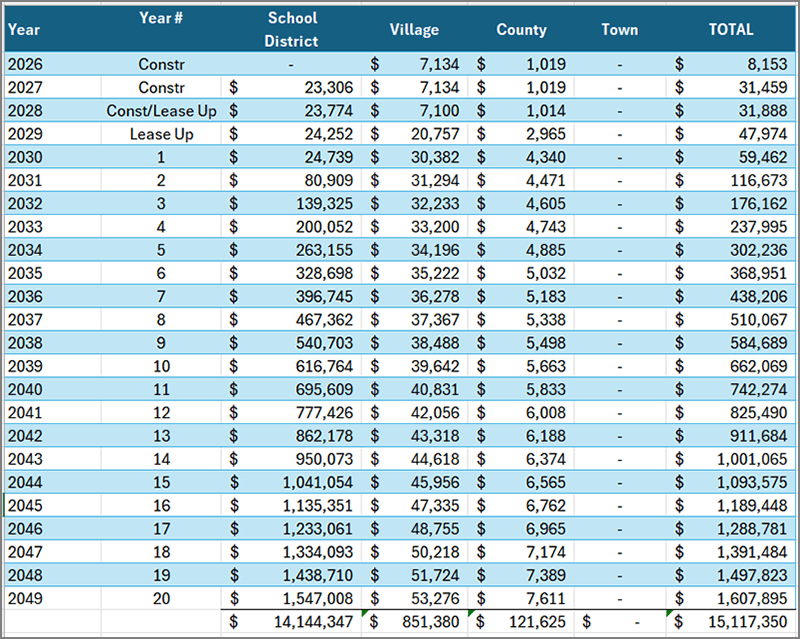Click the year 2030 cell

[25, 157]
